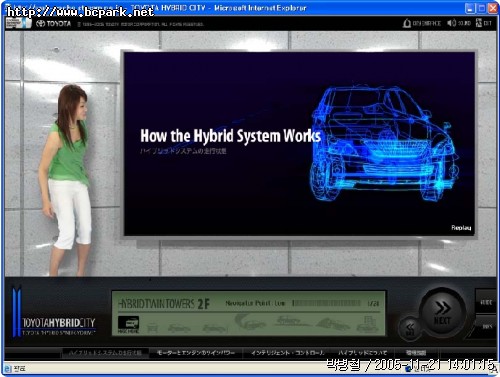Click the exit icon in header
The height and width of the screenshot is (377, 500).
(479, 23)
